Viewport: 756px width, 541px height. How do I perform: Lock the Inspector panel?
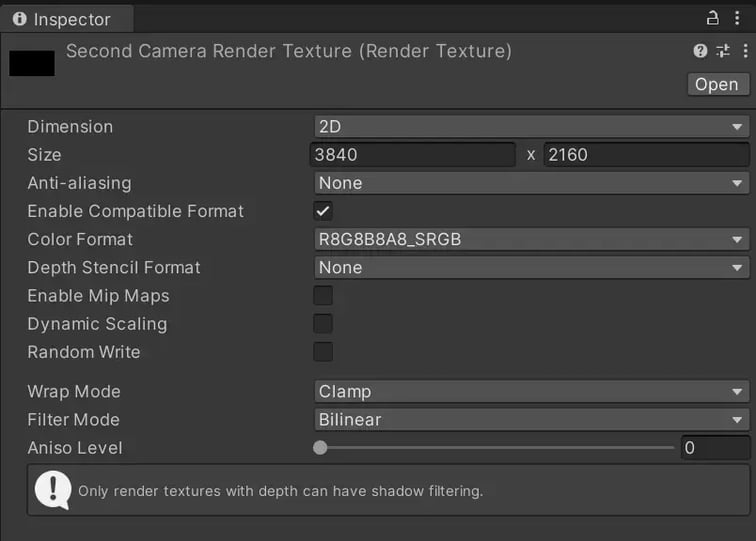(x=712, y=18)
